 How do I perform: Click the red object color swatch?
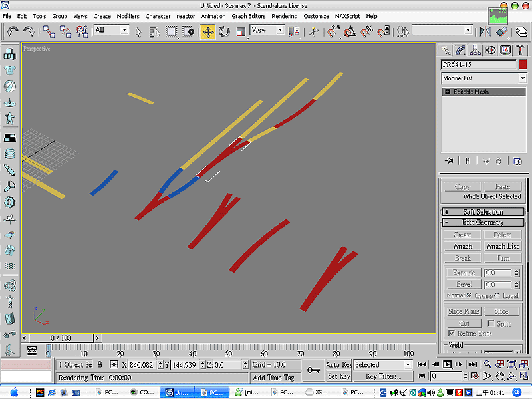[x=523, y=65]
